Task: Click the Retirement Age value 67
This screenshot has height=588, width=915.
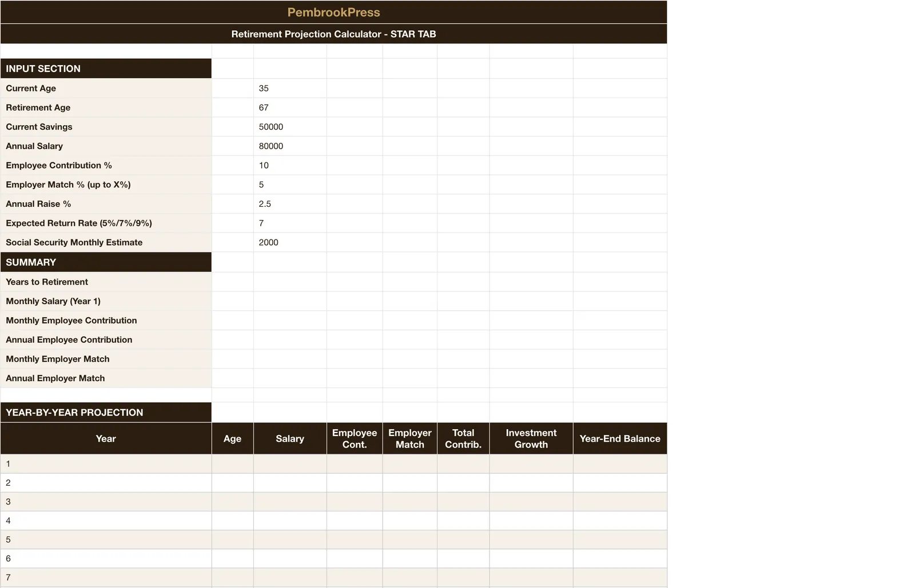Action: (x=290, y=107)
